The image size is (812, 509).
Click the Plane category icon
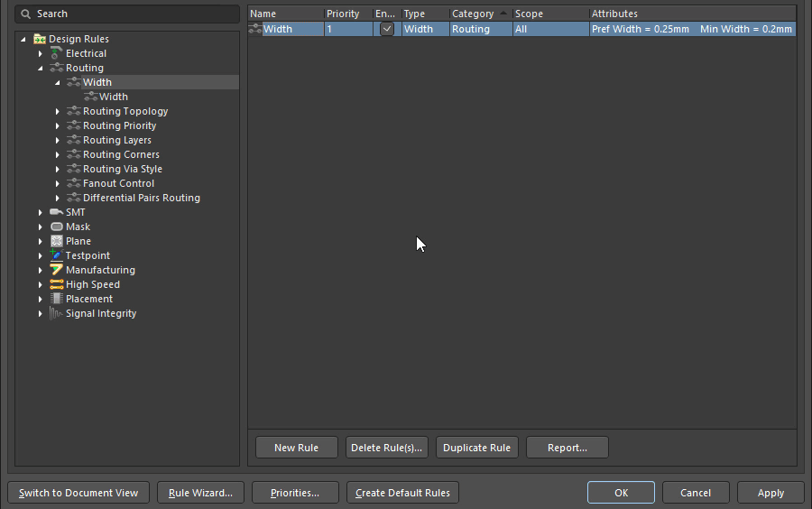[x=57, y=241]
